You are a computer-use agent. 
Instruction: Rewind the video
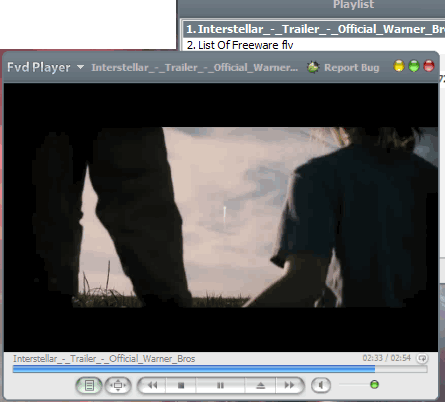[x=152, y=385]
